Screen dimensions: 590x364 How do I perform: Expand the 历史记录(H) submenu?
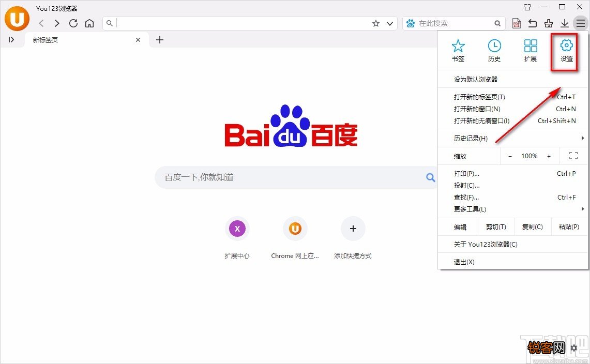(512, 138)
